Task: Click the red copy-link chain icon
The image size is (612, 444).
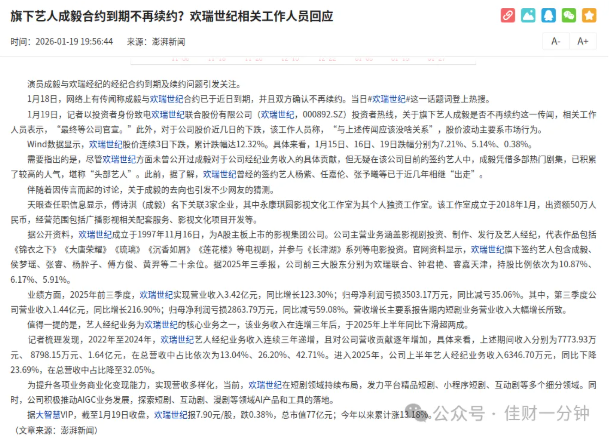Action: pyautogui.click(x=507, y=16)
